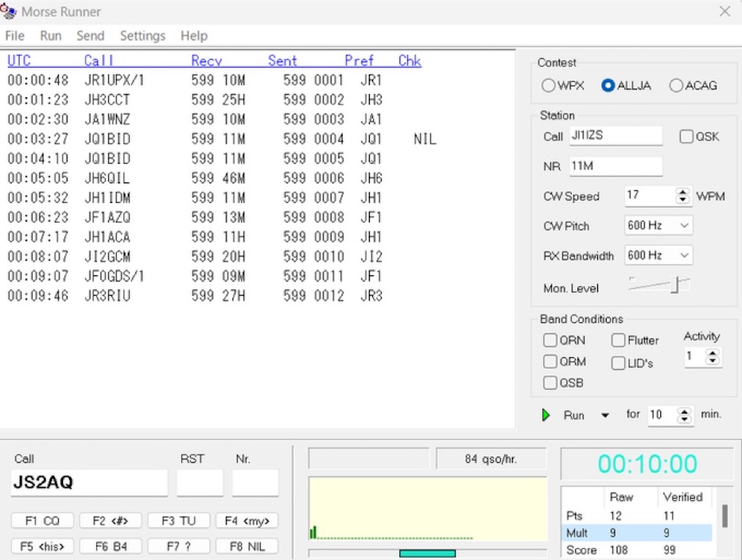Click the teal bandwidth indicator bar
The image size is (742, 560).
click(x=428, y=553)
